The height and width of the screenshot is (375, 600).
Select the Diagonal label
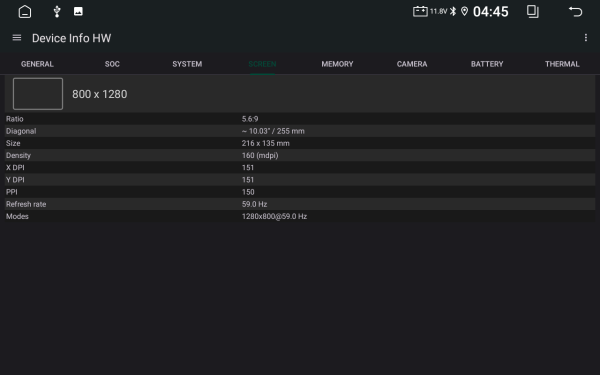tap(21, 131)
